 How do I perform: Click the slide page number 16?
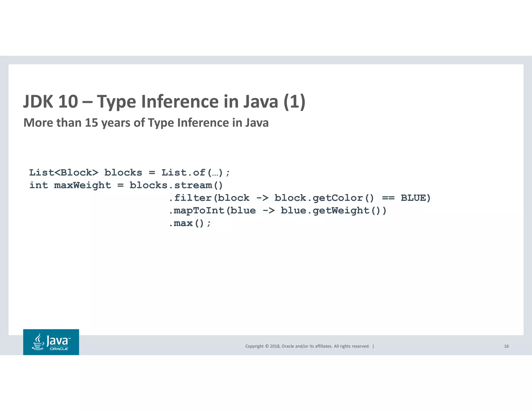pos(506,346)
